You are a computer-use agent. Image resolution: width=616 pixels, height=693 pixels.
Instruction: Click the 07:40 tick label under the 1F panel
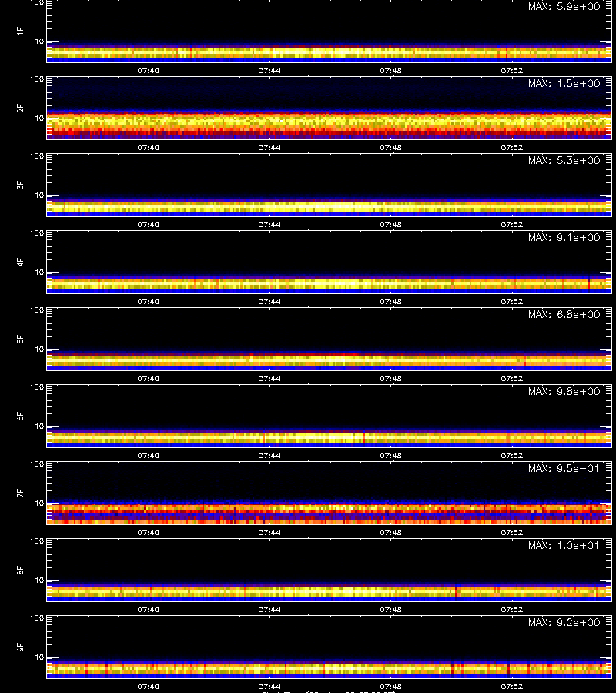[148, 70]
